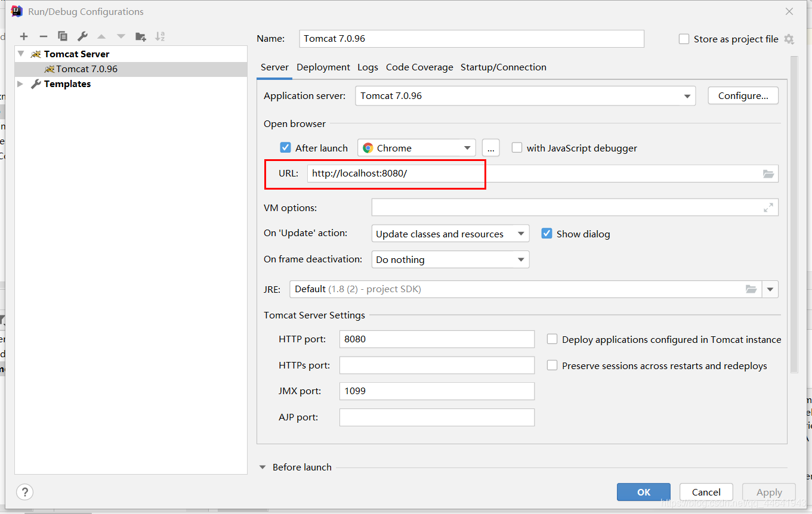Enable with JavaScript debugger

(517, 147)
